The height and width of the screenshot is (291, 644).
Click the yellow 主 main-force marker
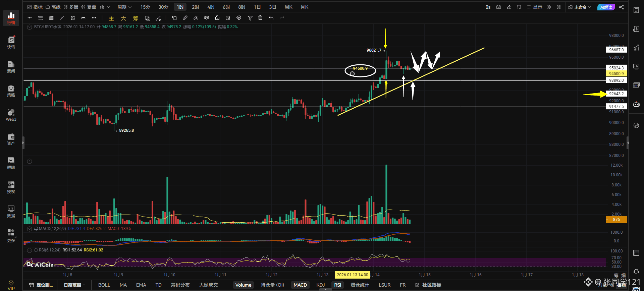pyautogui.click(x=111, y=18)
